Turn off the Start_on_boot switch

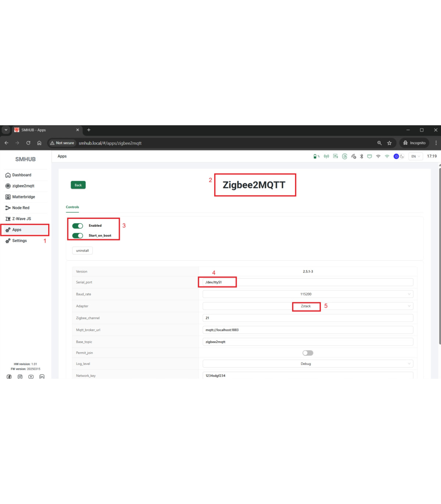78,235
